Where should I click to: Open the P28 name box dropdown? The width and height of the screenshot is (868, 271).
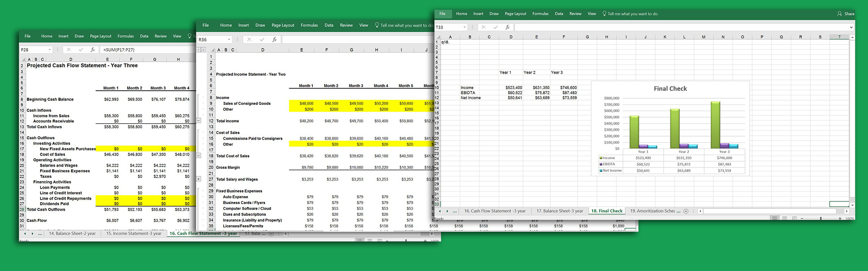pyautogui.click(x=49, y=50)
